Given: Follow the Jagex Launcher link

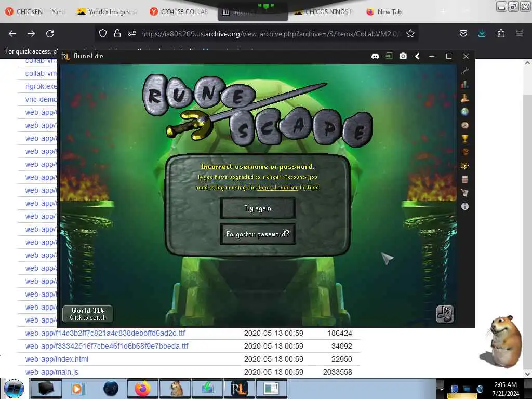Looking at the screenshot, I should click(277, 187).
